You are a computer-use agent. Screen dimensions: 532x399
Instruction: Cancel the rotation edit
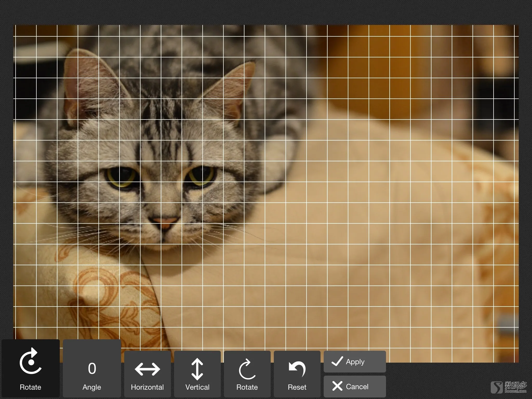[355, 387]
